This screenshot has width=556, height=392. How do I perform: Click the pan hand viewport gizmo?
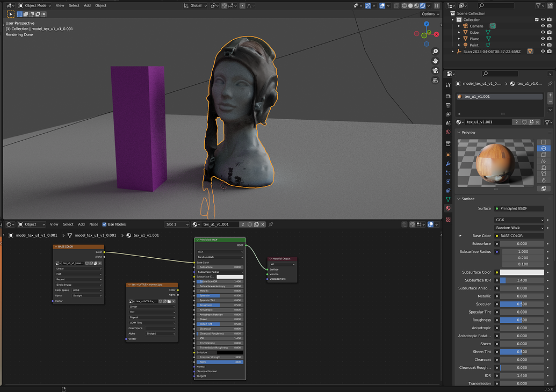click(435, 61)
